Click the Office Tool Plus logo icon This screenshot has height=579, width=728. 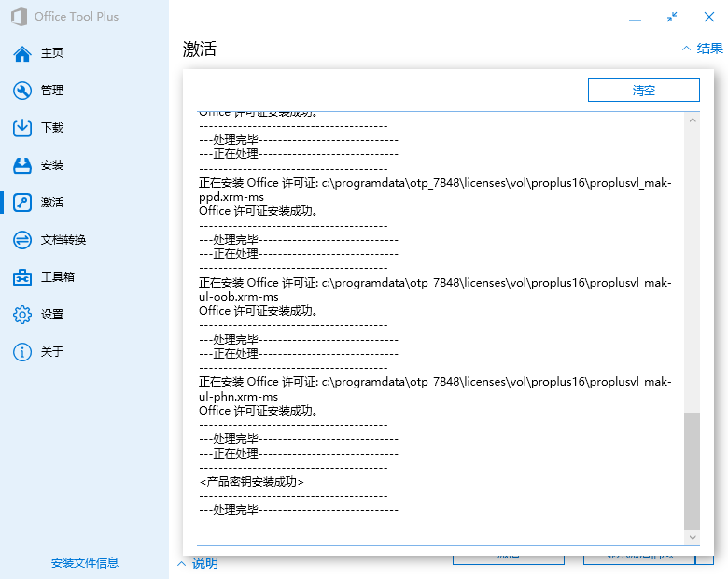click(x=19, y=17)
